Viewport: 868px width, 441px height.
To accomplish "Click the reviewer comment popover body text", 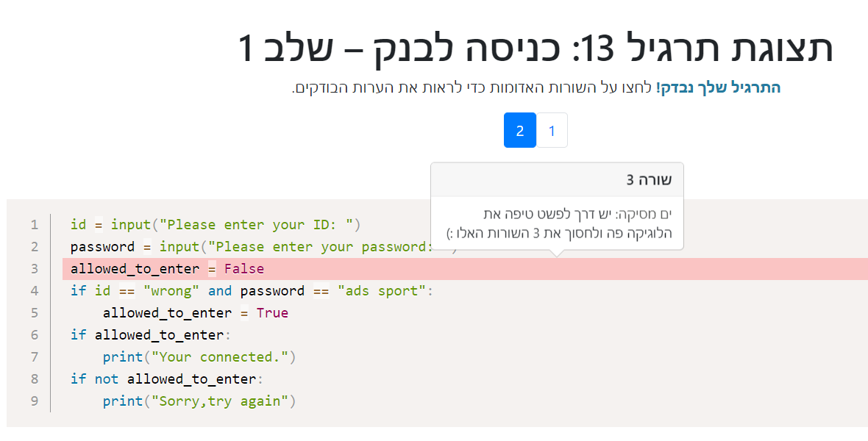I will 559,223.
